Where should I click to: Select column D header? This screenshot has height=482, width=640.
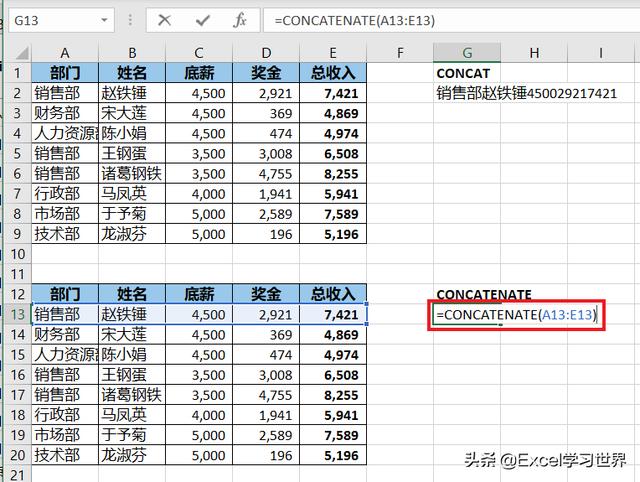point(266,53)
